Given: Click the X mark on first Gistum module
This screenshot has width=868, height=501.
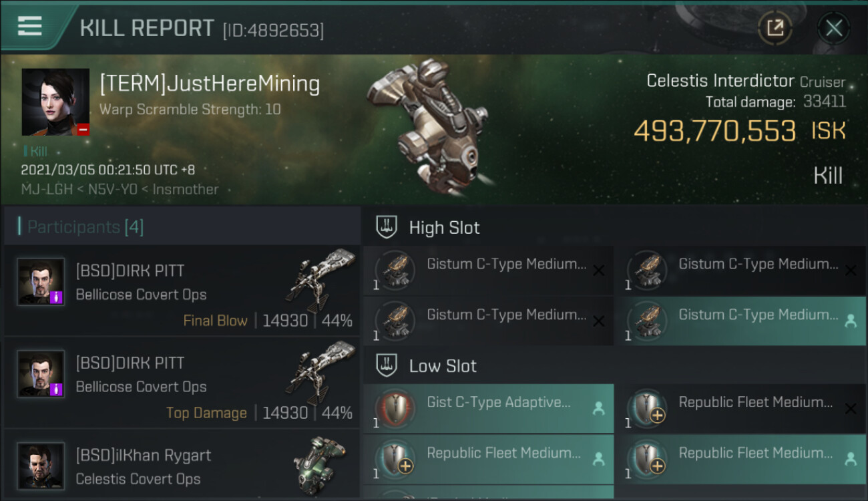Looking at the screenshot, I should click(598, 271).
